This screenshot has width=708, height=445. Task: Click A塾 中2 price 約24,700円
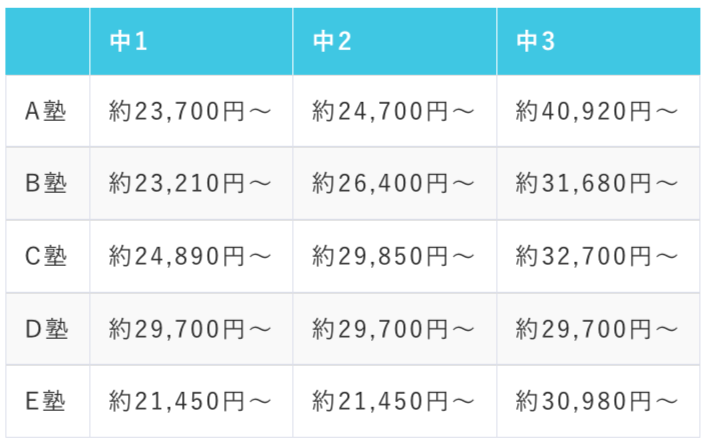coord(393,111)
